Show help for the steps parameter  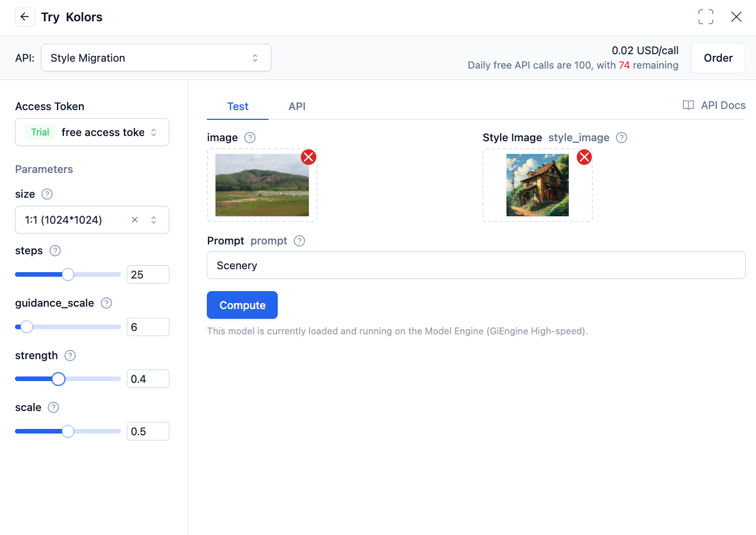55,251
